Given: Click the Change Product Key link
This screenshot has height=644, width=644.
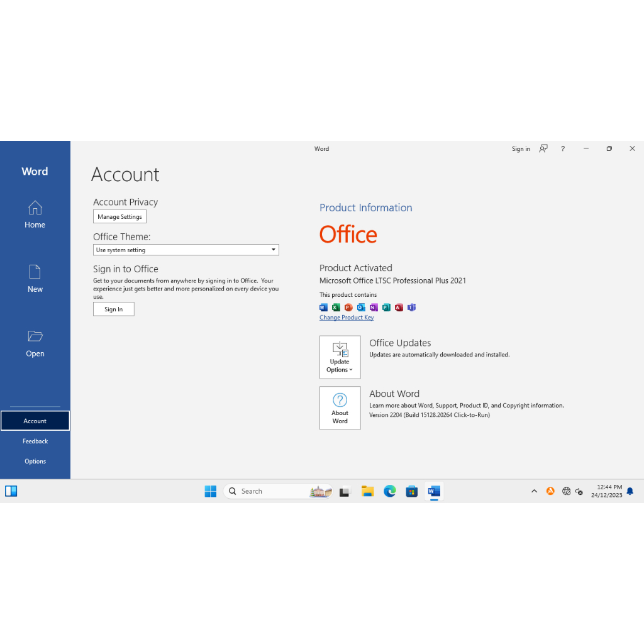Looking at the screenshot, I should click(347, 318).
